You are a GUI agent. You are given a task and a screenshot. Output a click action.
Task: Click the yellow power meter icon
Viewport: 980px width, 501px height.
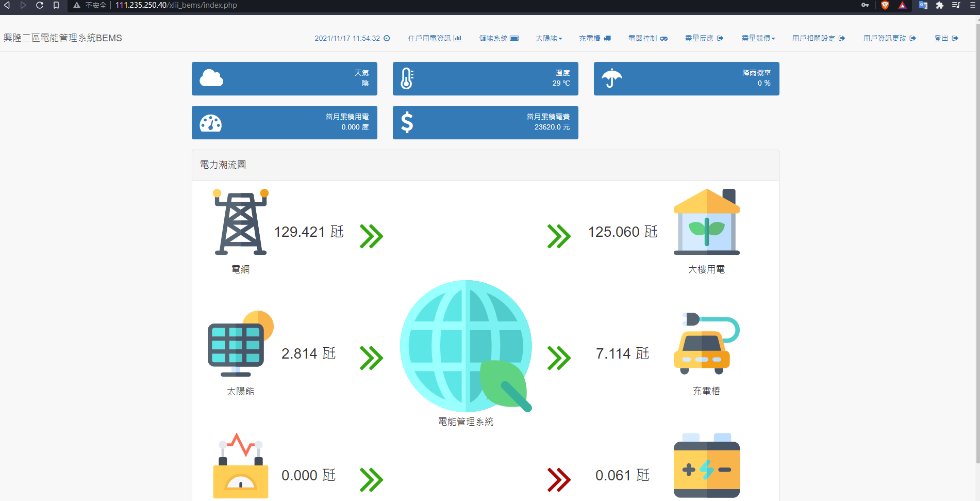241,465
